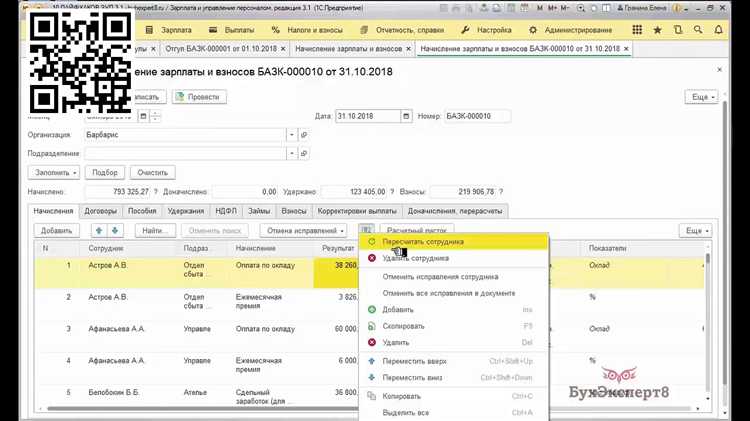The height and width of the screenshot is (421, 750).
Task: Close the Отгул БАЗК-000001 tab
Action: [283, 49]
